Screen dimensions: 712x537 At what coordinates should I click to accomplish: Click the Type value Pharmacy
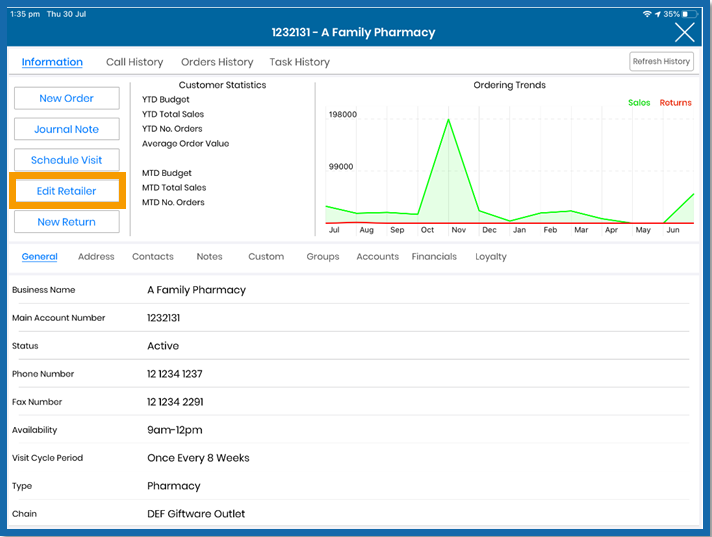click(174, 486)
